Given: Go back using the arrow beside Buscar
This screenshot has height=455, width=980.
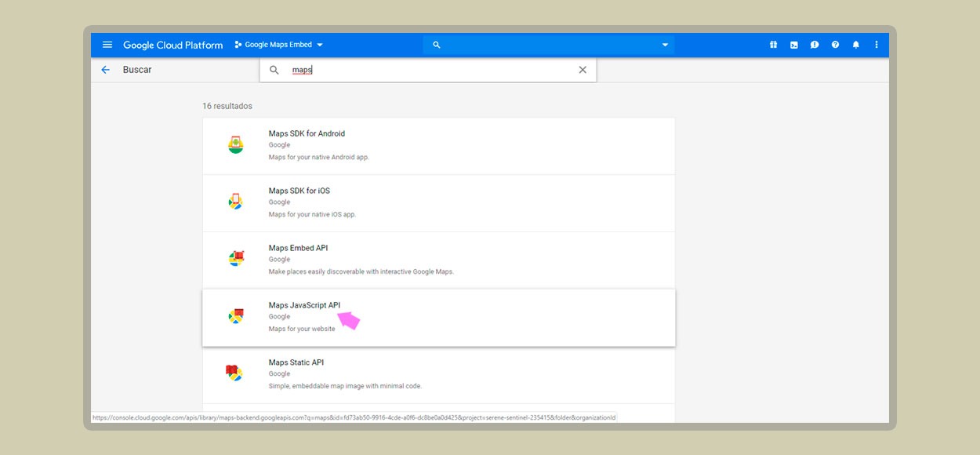Looking at the screenshot, I should 106,70.
